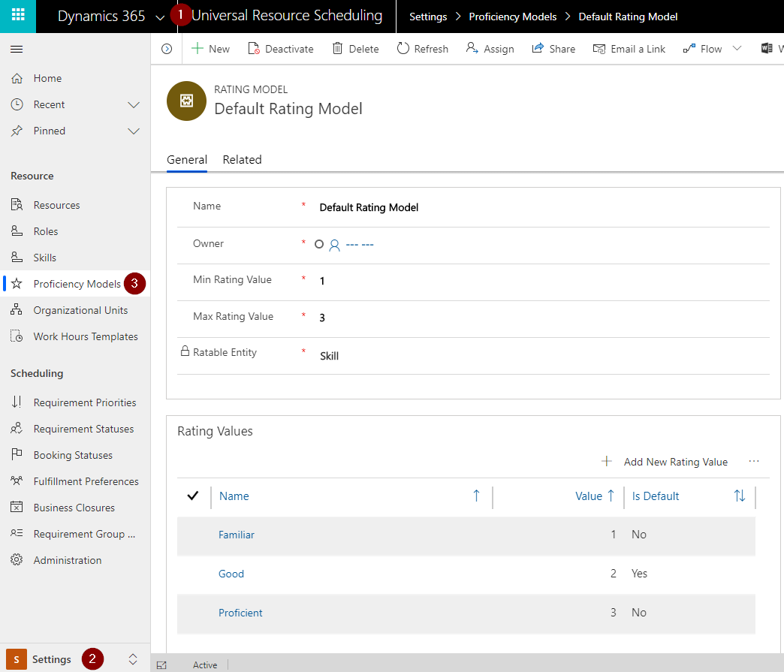Image resolution: width=784 pixels, height=672 pixels.
Task: Click the Share command icon
Action: 538,49
